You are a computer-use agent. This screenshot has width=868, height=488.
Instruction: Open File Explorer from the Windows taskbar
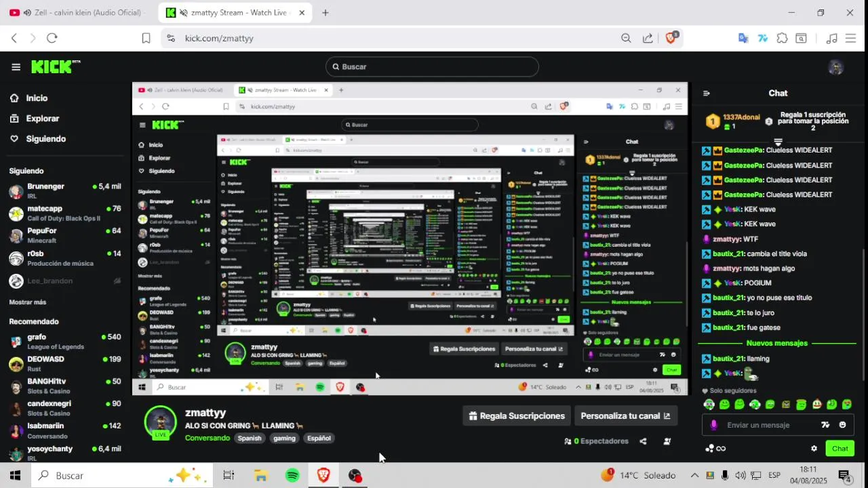(x=260, y=476)
